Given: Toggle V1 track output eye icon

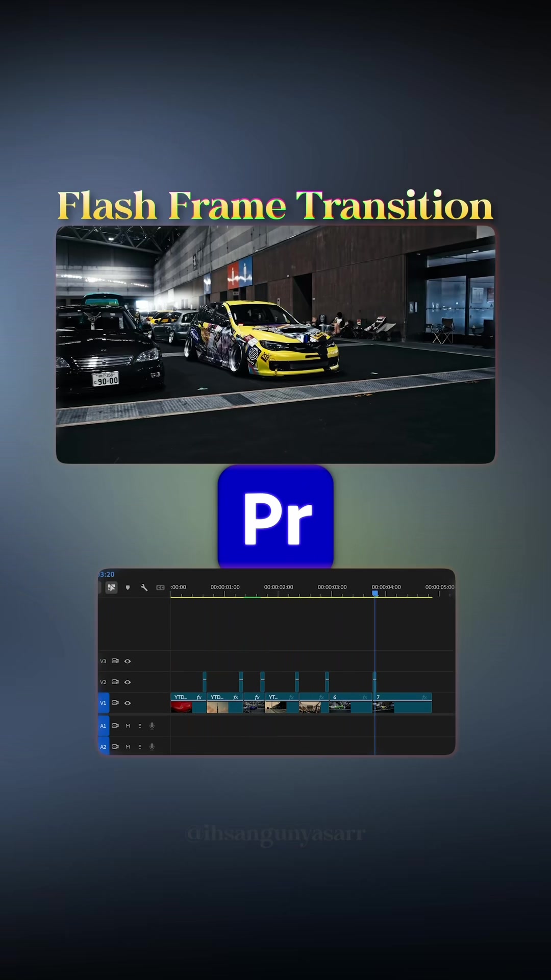Looking at the screenshot, I should (128, 703).
